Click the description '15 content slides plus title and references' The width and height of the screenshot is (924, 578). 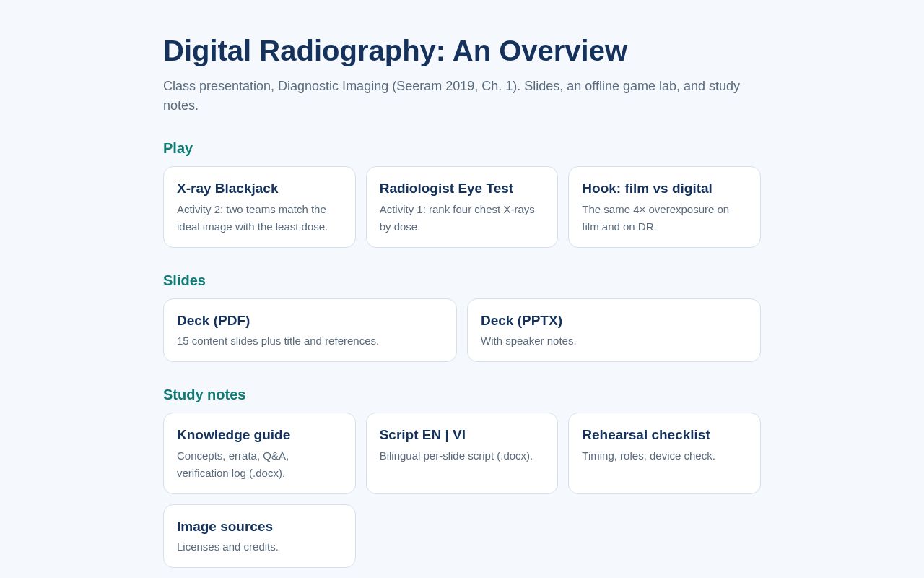[278, 341]
